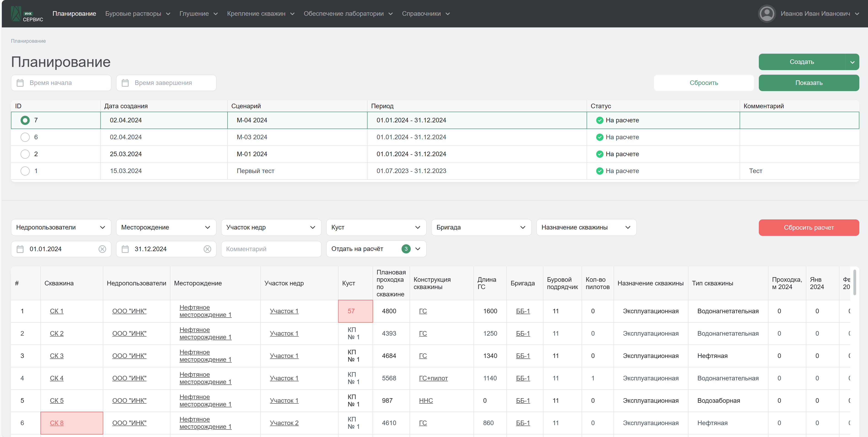The height and width of the screenshot is (437, 868).
Task: Open the ГС+пилот construction link
Action: coord(433,378)
